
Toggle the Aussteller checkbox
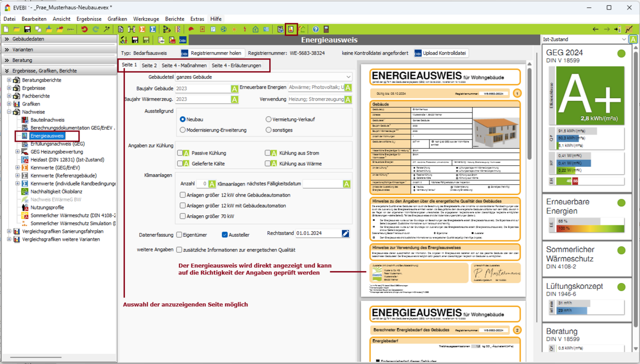point(225,234)
